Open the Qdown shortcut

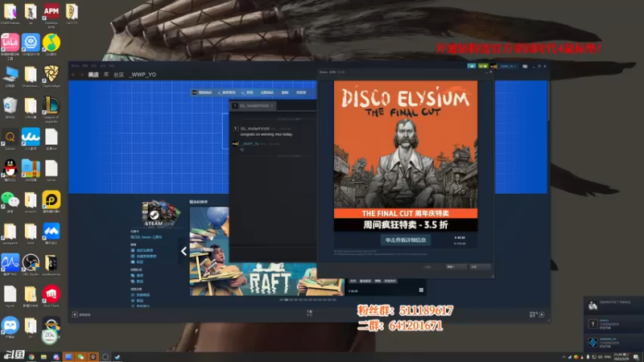[x=10, y=140]
